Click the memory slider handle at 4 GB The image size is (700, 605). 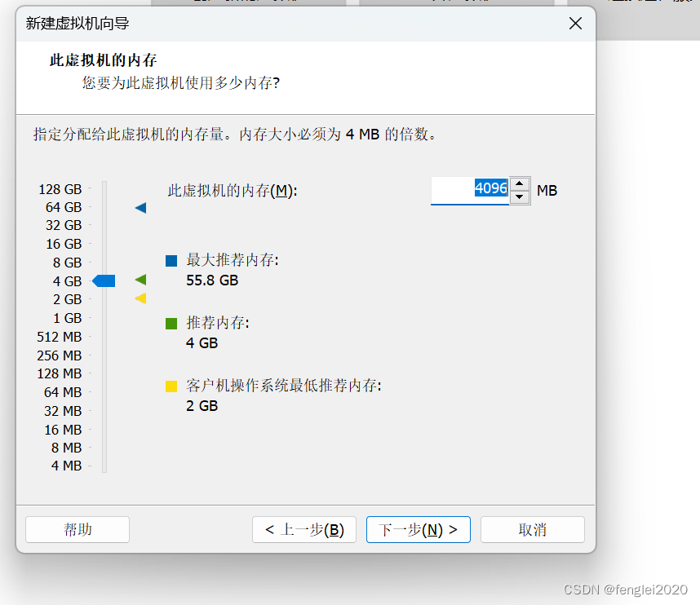(x=104, y=281)
